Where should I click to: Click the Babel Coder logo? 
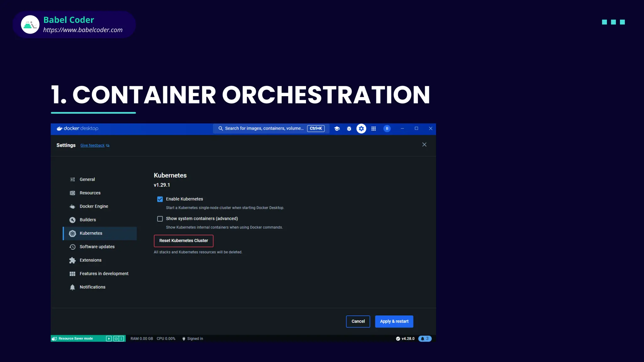click(30, 25)
